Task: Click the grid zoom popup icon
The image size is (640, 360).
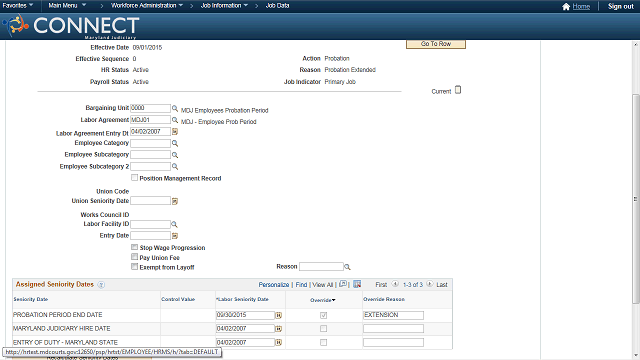Action: [x=343, y=284]
